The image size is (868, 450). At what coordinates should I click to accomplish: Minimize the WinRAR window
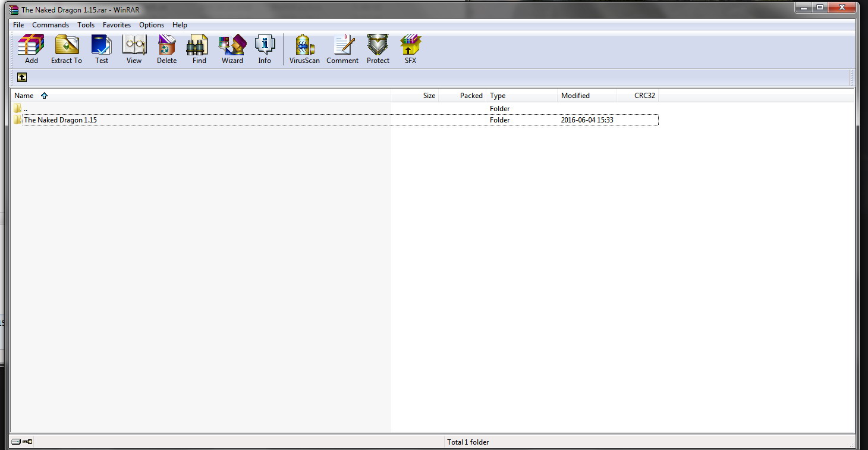point(804,8)
